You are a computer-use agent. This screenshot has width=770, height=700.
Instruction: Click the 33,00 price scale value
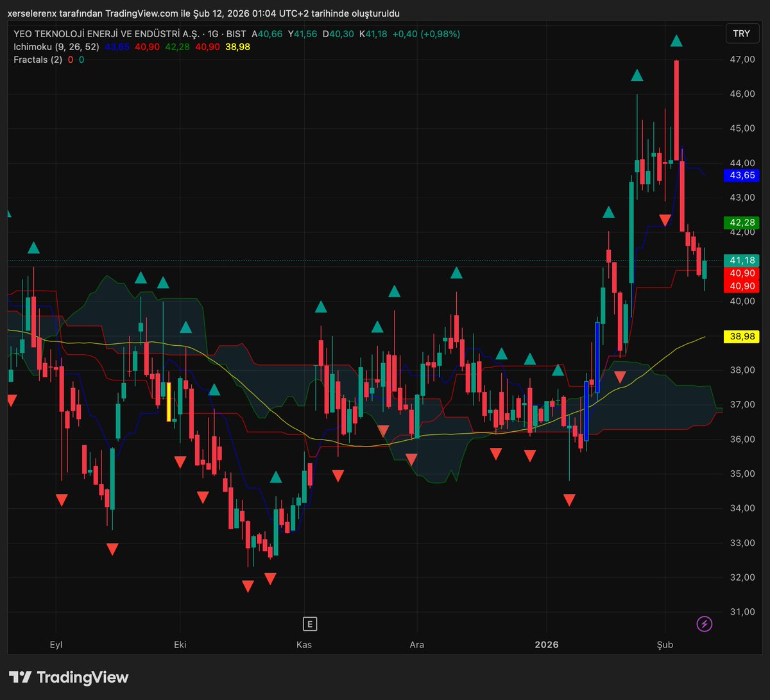(x=743, y=543)
